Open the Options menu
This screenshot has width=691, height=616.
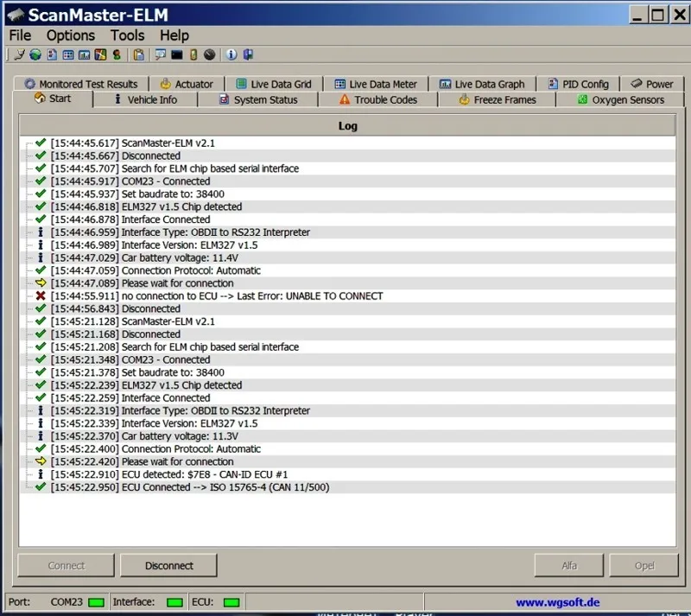pos(71,35)
